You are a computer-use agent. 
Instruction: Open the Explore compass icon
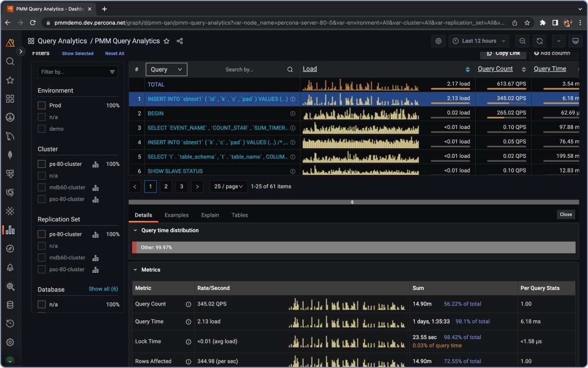click(x=11, y=248)
